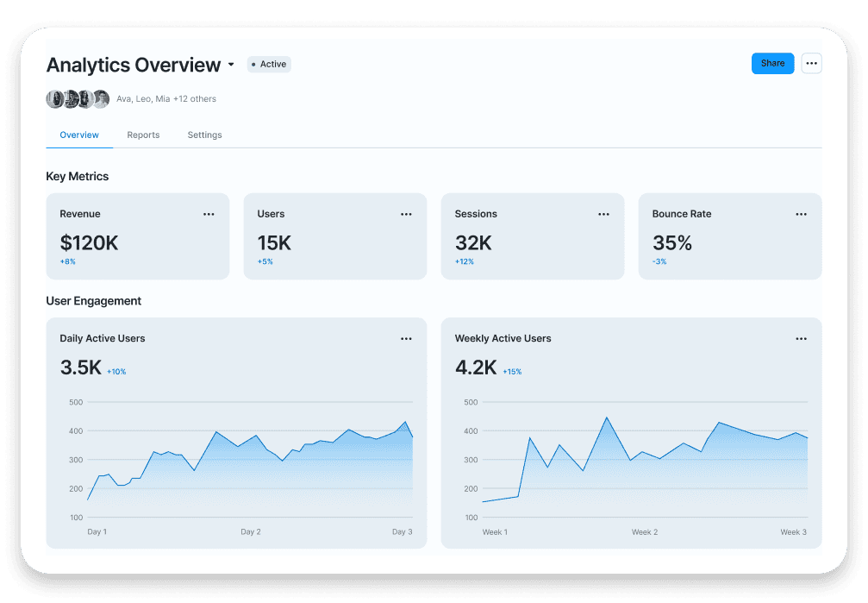Click the '+12 others' members text
868x603 pixels.
point(195,99)
